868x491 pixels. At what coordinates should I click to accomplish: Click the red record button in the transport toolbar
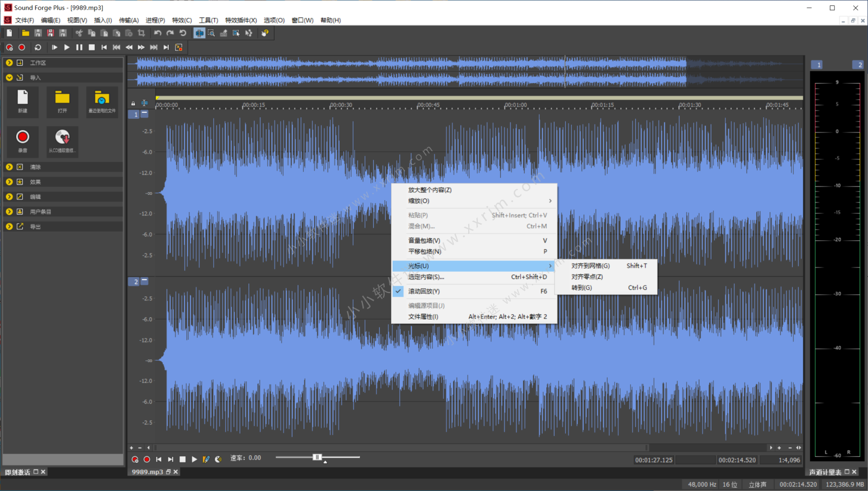coord(22,47)
